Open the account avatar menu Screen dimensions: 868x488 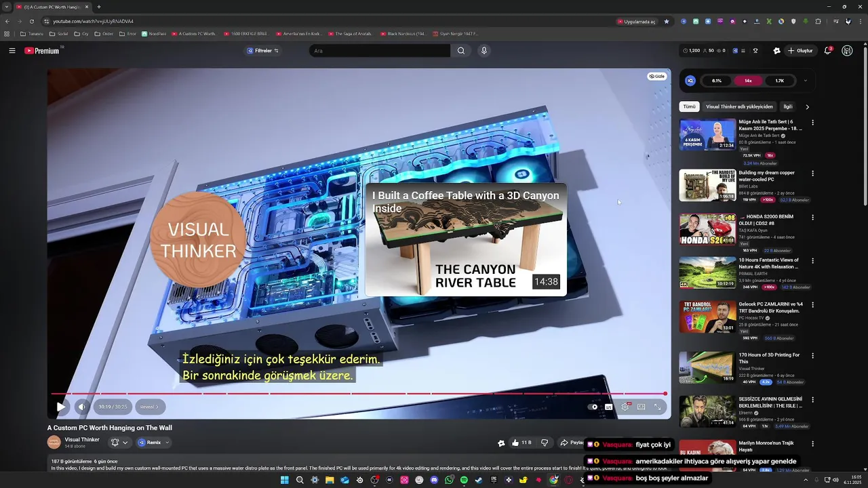(x=847, y=51)
